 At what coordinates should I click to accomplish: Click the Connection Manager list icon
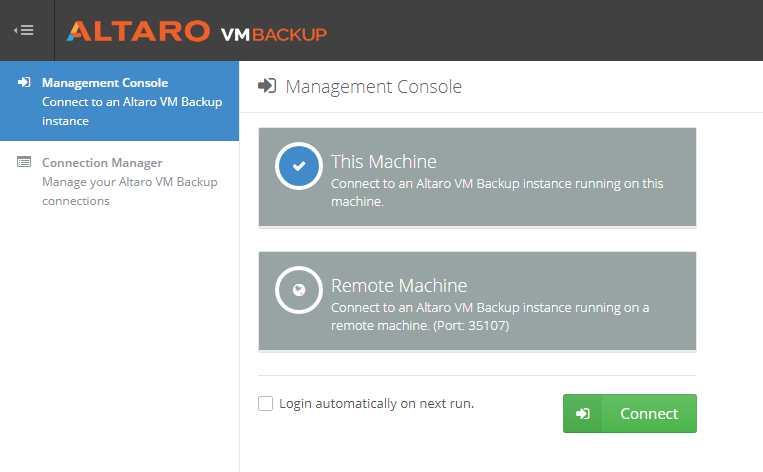click(x=24, y=162)
